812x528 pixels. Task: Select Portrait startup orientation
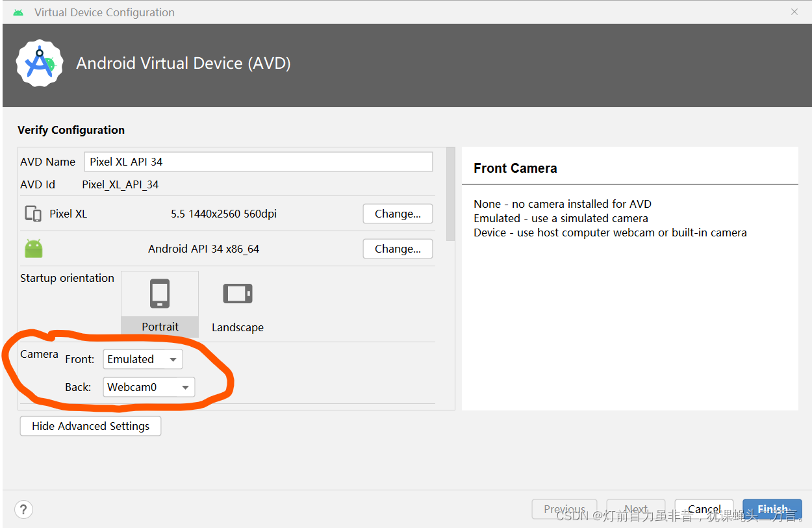point(160,303)
